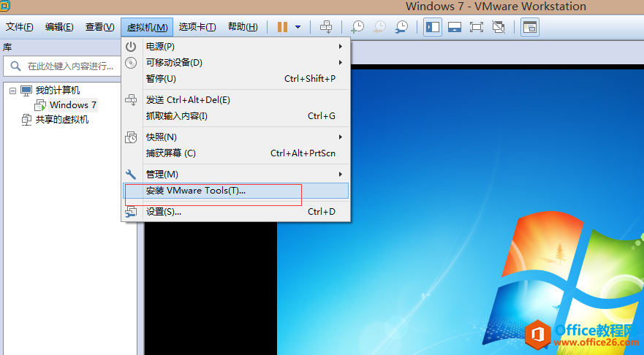Select 安装 VMware Tools(T)... menu entry

click(236, 191)
